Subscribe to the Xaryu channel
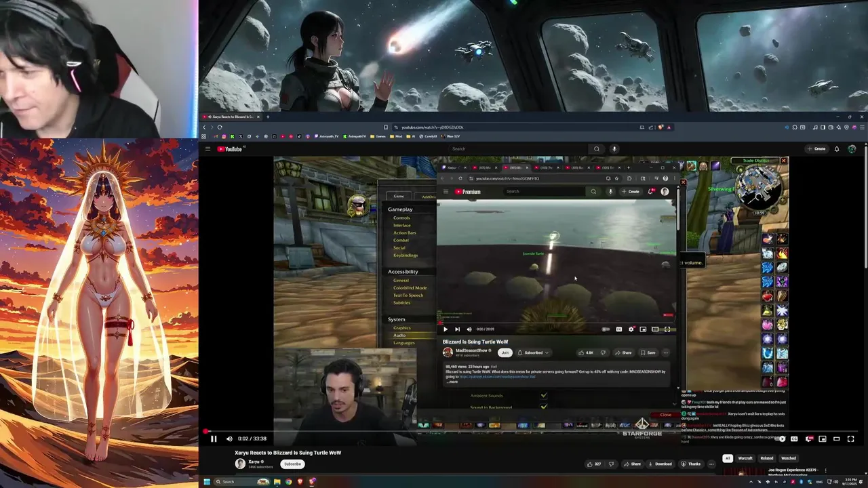868x488 pixels. (x=292, y=464)
